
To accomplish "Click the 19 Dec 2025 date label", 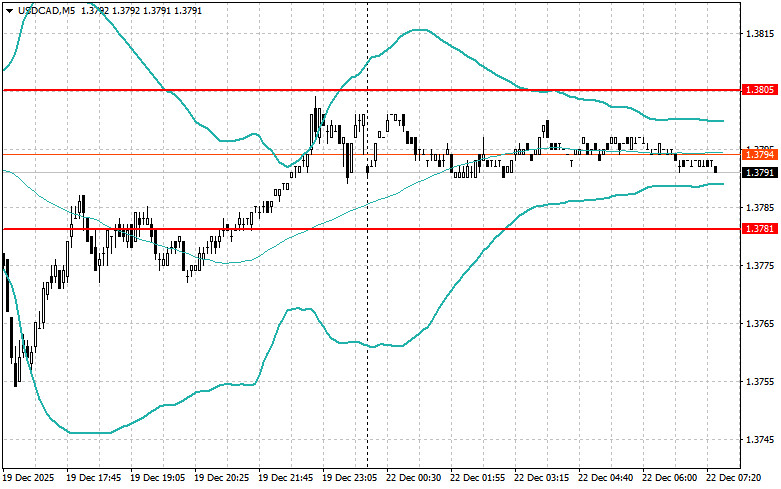I will pos(32,479).
